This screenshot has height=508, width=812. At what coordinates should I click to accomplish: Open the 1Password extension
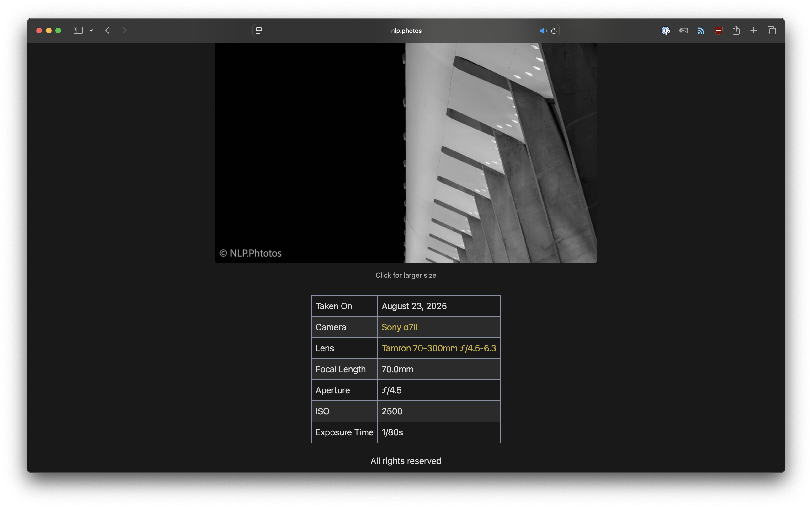(x=666, y=31)
